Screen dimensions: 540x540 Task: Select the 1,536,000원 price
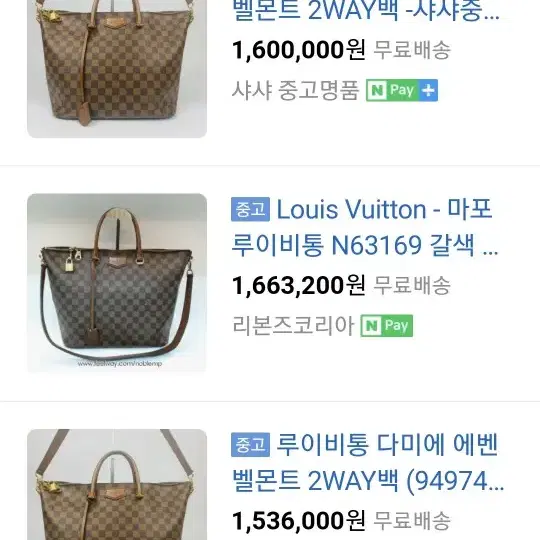pos(299,521)
